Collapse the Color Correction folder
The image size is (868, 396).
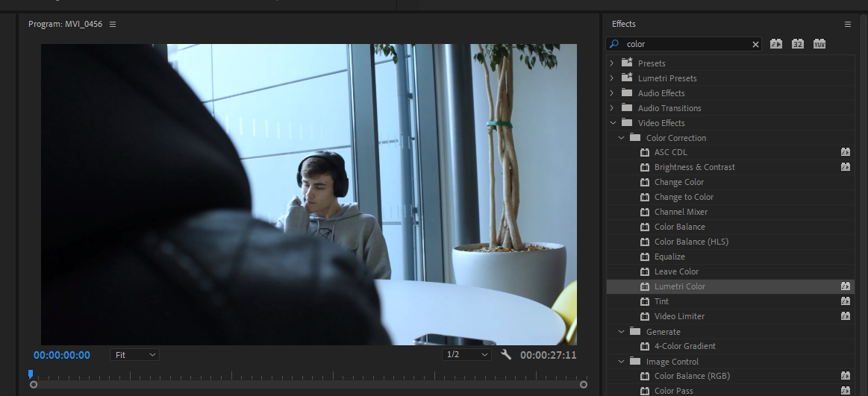pos(621,138)
